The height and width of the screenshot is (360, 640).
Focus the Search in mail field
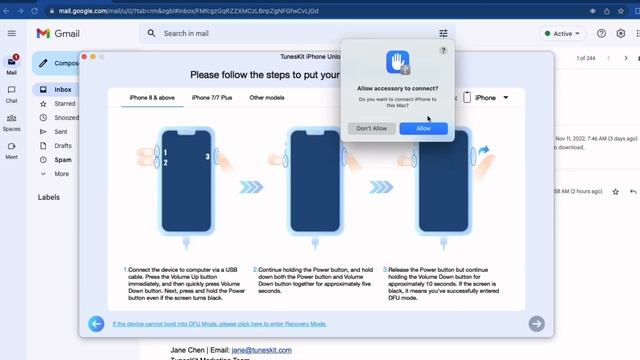(x=298, y=33)
